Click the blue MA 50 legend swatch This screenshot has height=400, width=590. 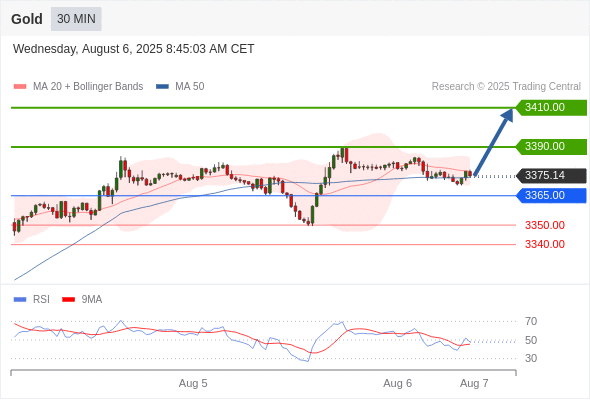click(x=162, y=87)
